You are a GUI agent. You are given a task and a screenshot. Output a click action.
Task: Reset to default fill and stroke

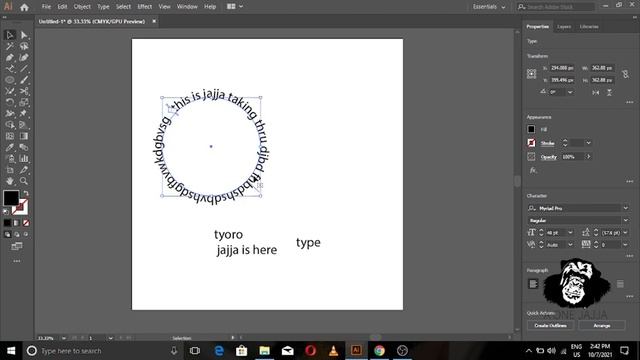tap(6, 212)
